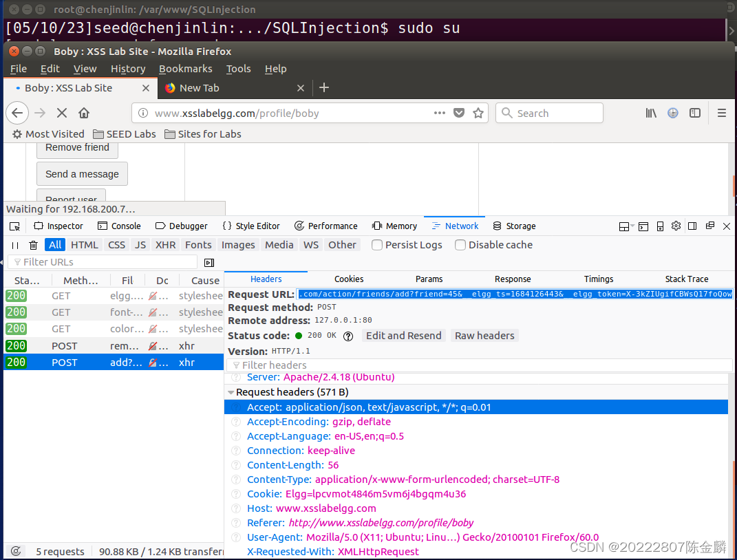The width and height of the screenshot is (737, 560).
Task: Close the developer tools panel
Action: click(727, 226)
